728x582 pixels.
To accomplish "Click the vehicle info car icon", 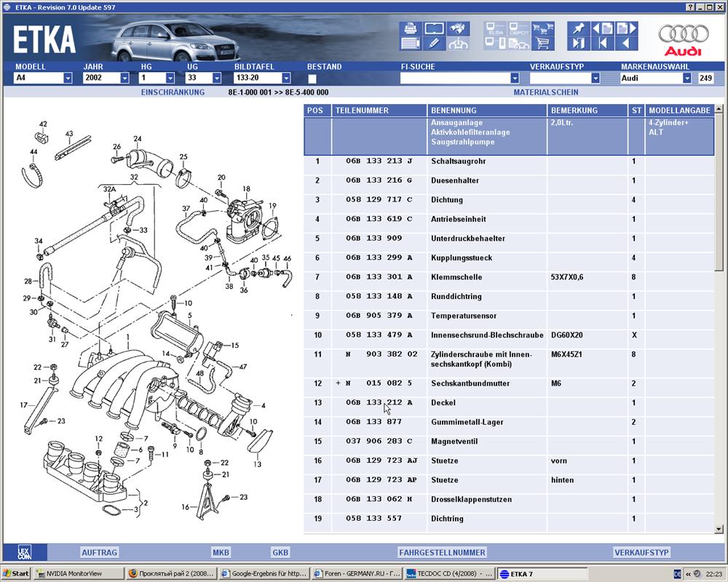I will [x=458, y=43].
